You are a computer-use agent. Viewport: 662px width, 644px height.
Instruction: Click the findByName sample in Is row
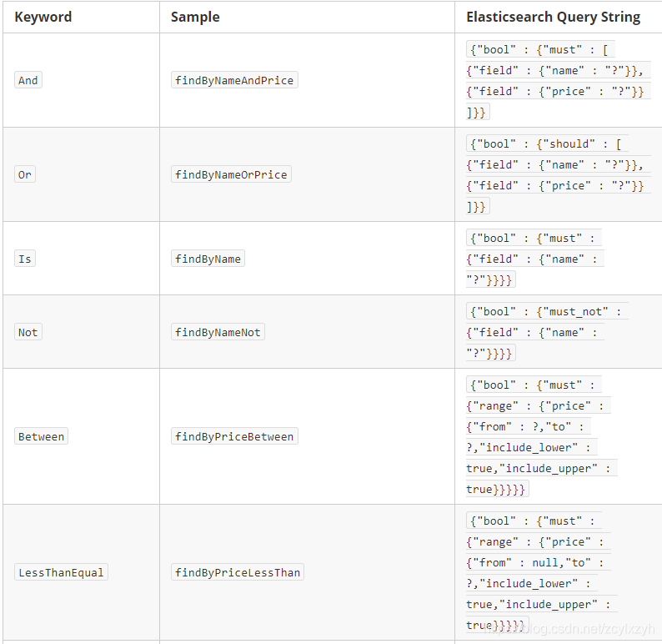pyautogui.click(x=208, y=259)
